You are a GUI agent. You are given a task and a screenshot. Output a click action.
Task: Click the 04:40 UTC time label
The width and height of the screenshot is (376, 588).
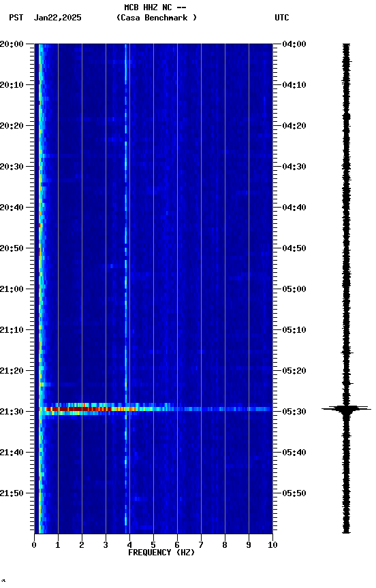294,208
